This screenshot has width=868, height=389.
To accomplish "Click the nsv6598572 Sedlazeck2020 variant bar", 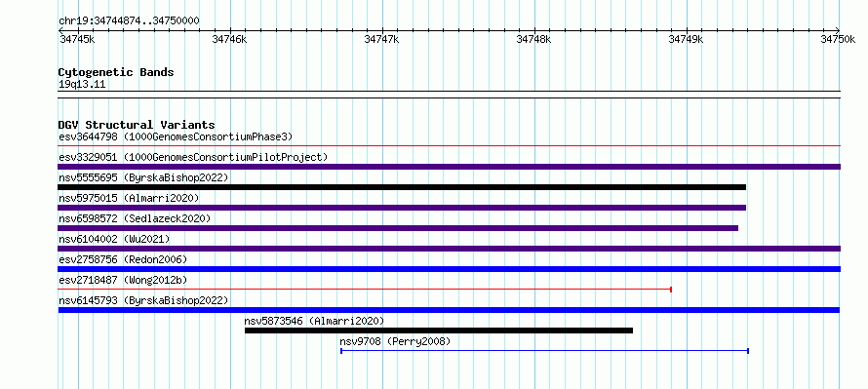I will tap(398, 228).
